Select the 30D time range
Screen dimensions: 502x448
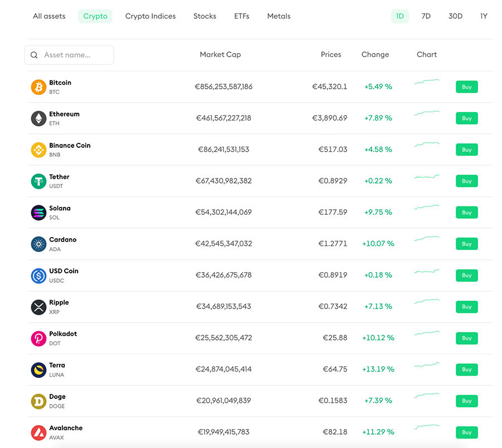[x=455, y=16]
